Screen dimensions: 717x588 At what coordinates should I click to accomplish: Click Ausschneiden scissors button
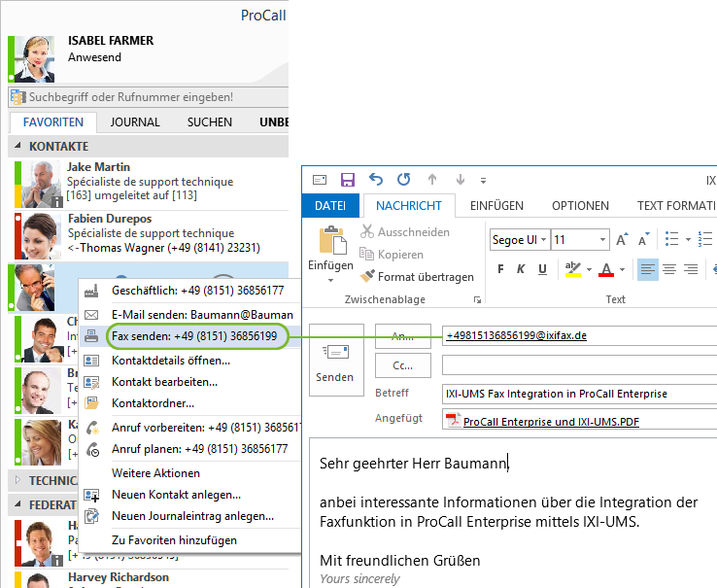[x=405, y=232]
